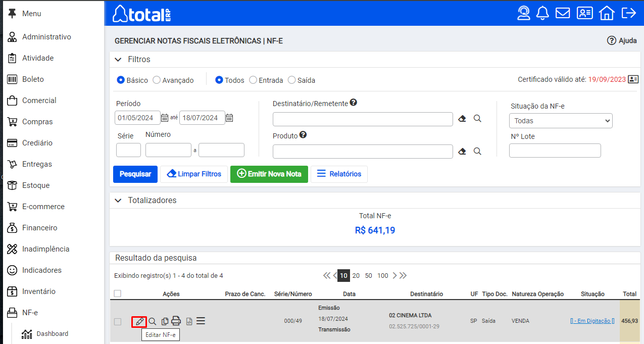Open more actions hamburger for NF-e 000/49
Image resolution: width=644 pixels, height=344 pixels.
click(x=201, y=321)
